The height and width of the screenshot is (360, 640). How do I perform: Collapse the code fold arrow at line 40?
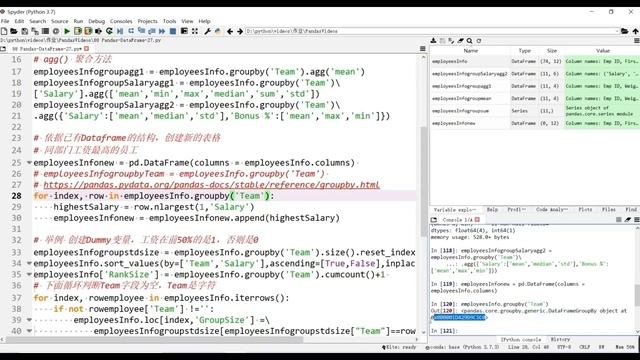[x=29, y=331]
